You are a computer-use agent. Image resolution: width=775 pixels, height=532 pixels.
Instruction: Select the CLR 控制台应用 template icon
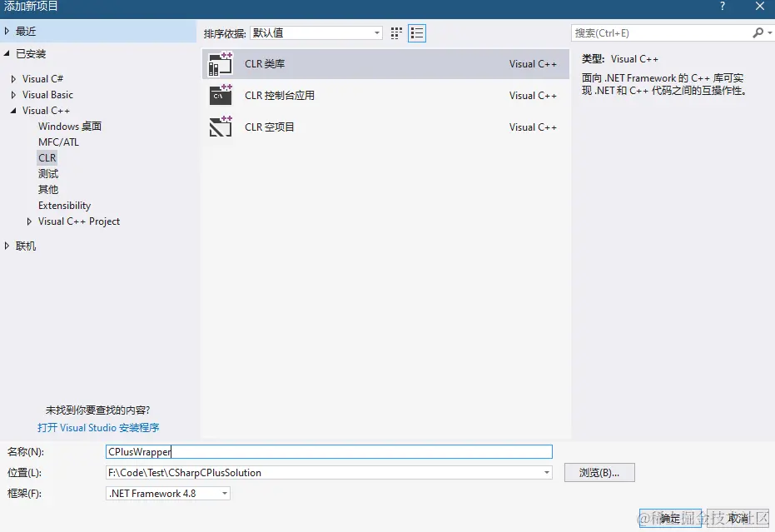click(x=221, y=95)
